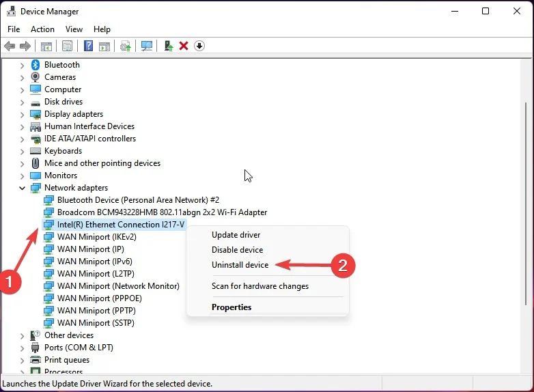Click the Enable device toolbar icon
This screenshot has height=392, width=534.
click(168, 46)
